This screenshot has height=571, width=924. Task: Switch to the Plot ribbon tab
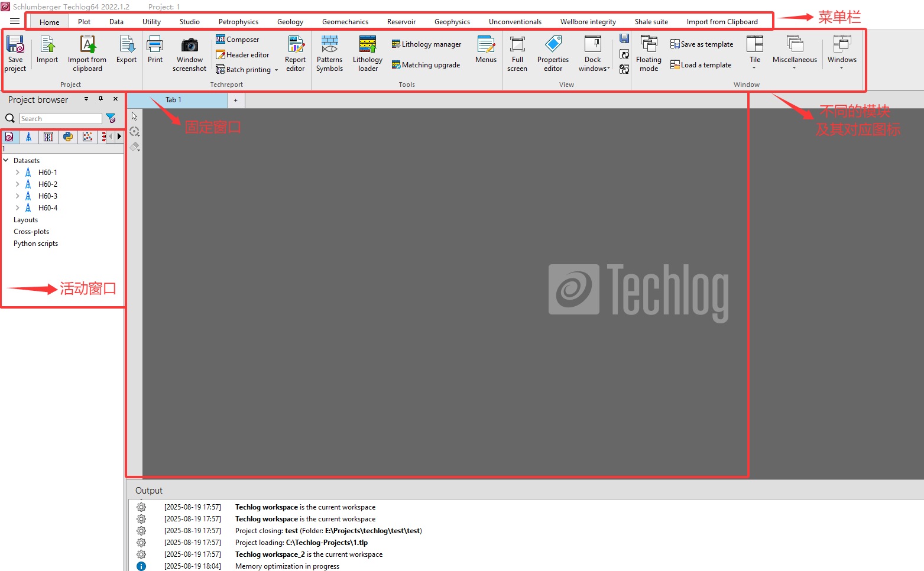(84, 22)
